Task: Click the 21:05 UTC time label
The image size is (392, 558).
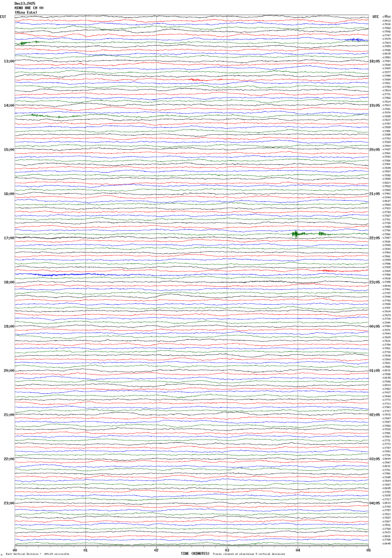Action: pyautogui.click(x=374, y=194)
